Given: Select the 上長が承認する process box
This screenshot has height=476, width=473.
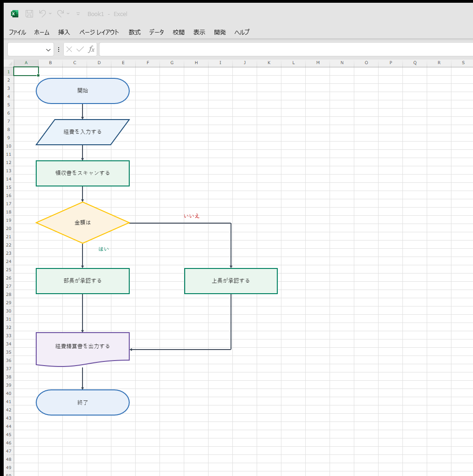Looking at the screenshot, I should (x=231, y=281).
